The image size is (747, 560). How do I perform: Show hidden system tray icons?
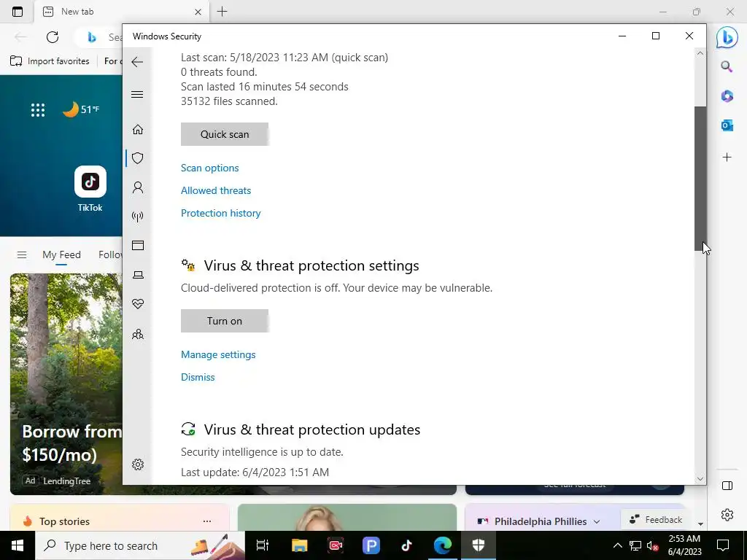(x=617, y=545)
